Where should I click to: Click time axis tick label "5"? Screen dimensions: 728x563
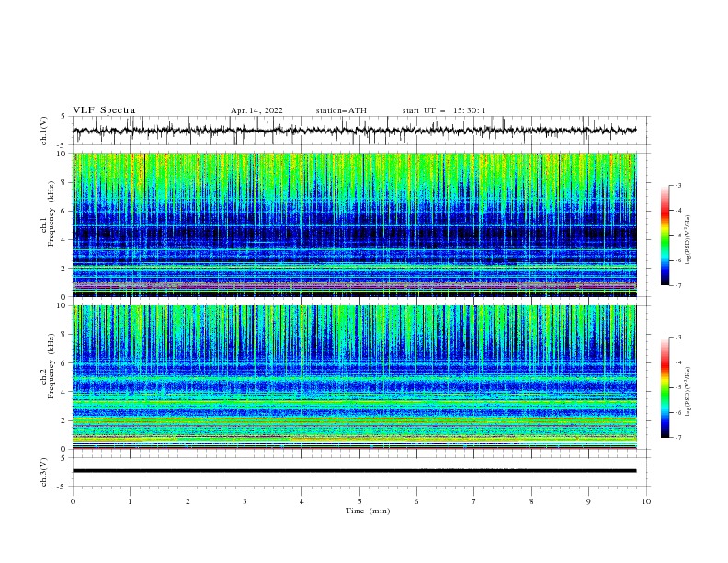359,501
